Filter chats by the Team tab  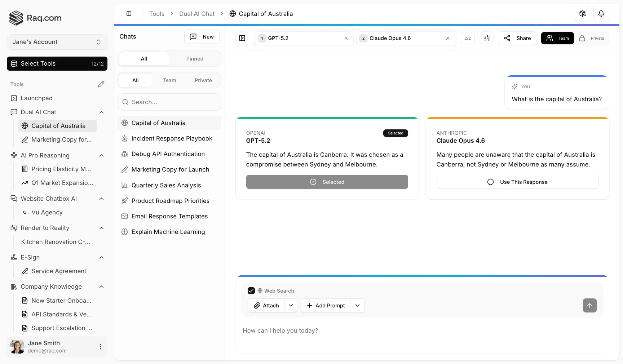[x=169, y=80]
